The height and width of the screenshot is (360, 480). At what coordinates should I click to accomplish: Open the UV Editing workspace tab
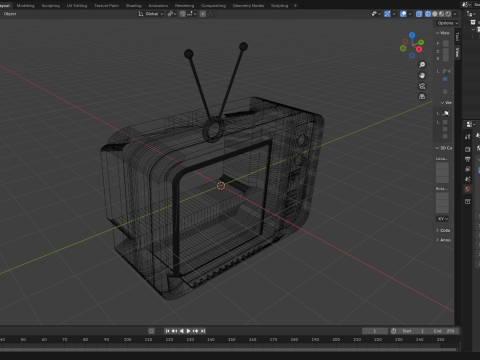77,5
